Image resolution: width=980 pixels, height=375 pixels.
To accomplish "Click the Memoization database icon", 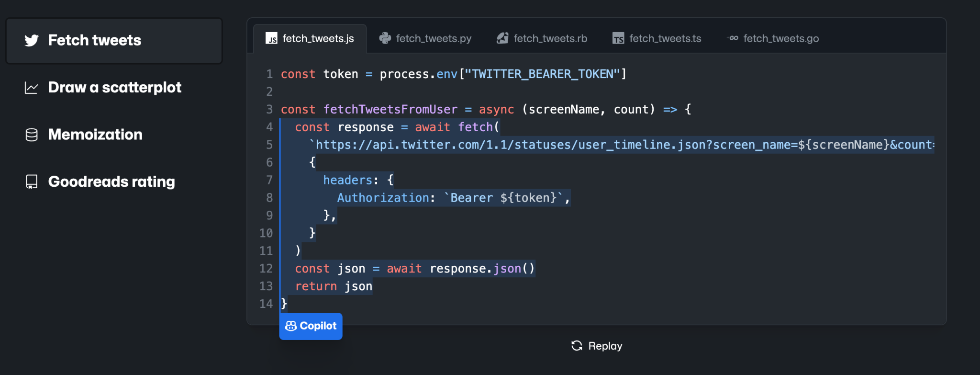I will point(32,135).
